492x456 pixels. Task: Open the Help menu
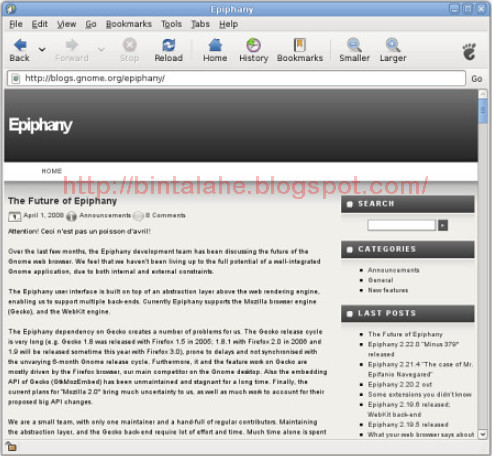[x=228, y=24]
